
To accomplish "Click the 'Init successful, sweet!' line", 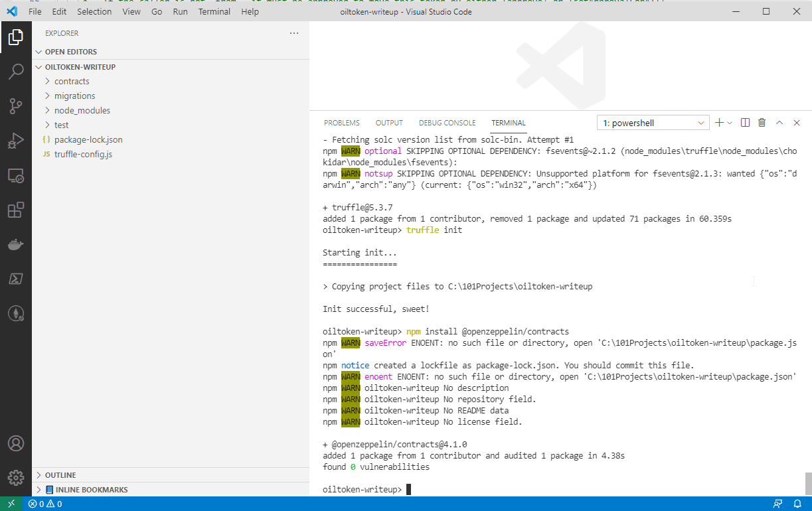I will click(x=376, y=309).
